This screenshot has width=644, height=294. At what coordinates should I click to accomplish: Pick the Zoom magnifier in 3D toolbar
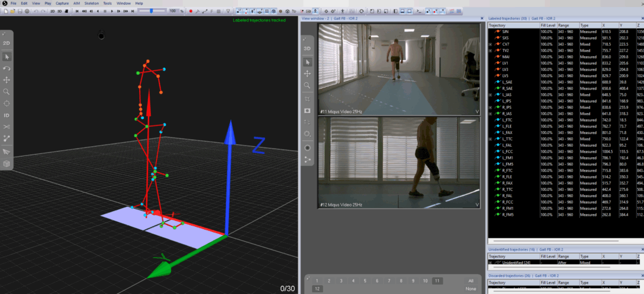click(6, 92)
